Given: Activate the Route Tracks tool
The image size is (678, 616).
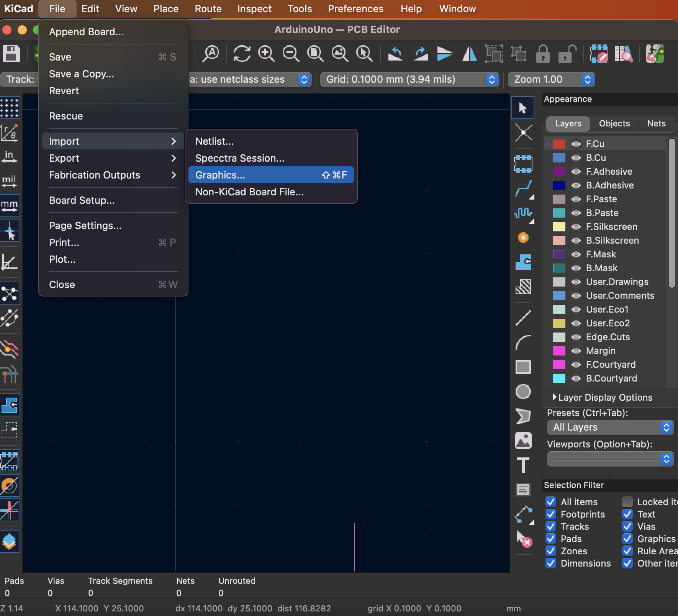Looking at the screenshot, I should point(523,189).
